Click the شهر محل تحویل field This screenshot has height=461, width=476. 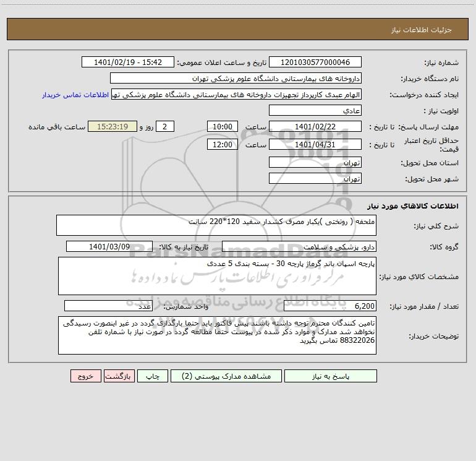(x=315, y=178)
